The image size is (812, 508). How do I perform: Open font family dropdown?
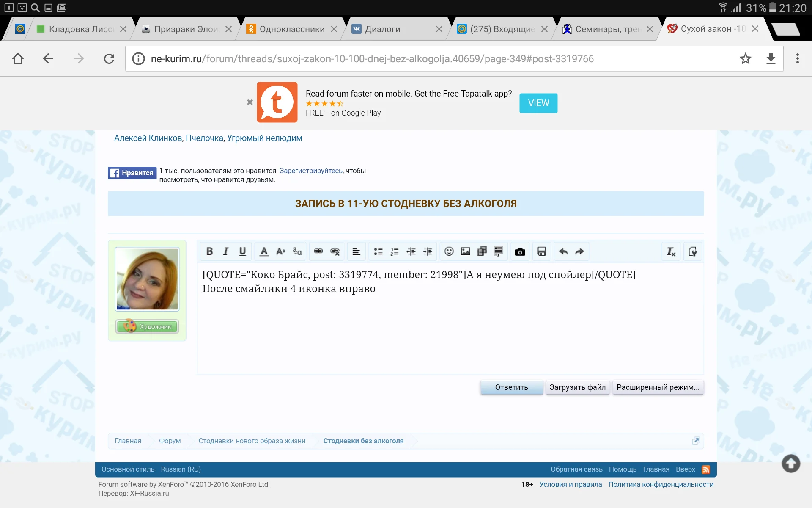click(297, 251)
